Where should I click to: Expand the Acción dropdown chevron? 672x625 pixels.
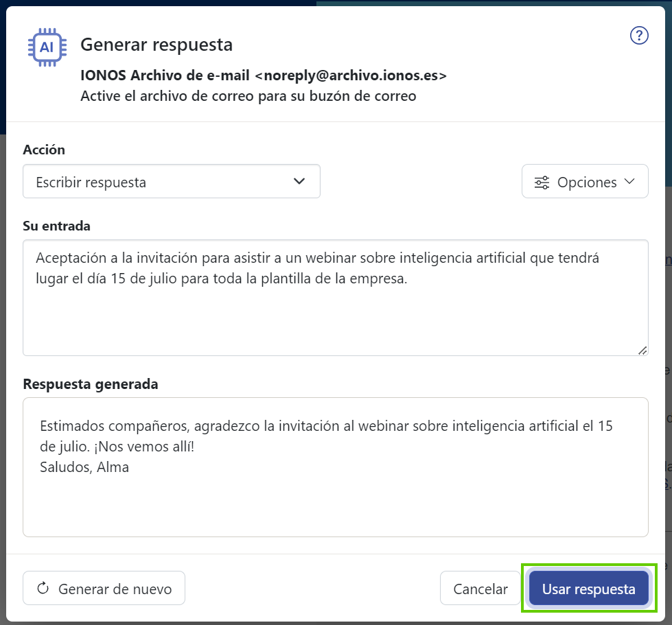point(299,181)
